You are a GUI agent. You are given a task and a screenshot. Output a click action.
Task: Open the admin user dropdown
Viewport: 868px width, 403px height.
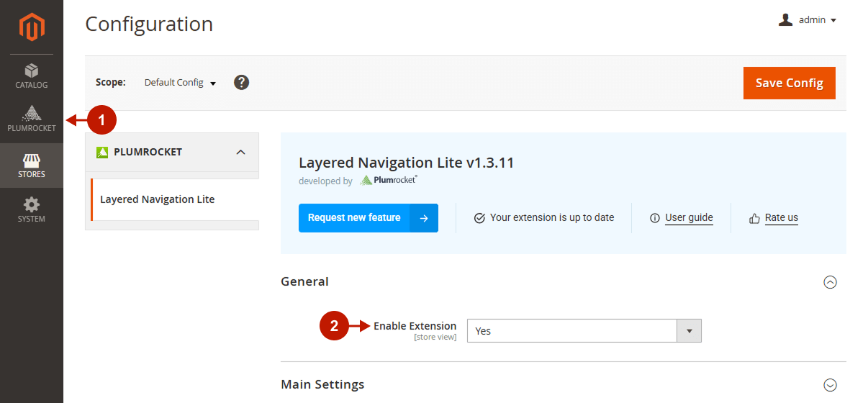tap(808, 20)
